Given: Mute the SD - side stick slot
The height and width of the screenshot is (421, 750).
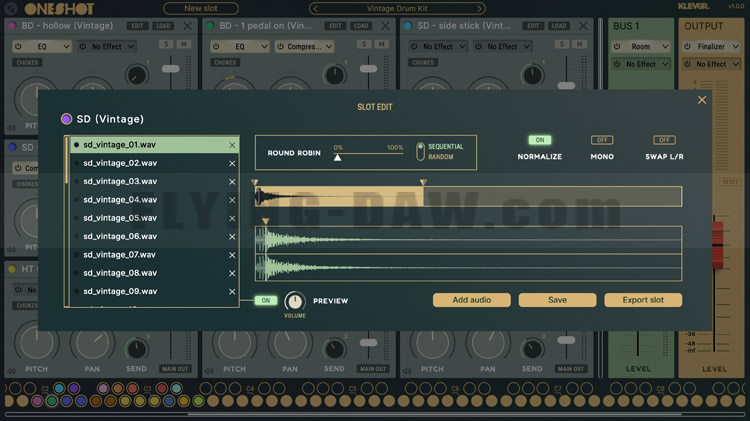Looking at the screenshot, I should [x=579, y=44].
